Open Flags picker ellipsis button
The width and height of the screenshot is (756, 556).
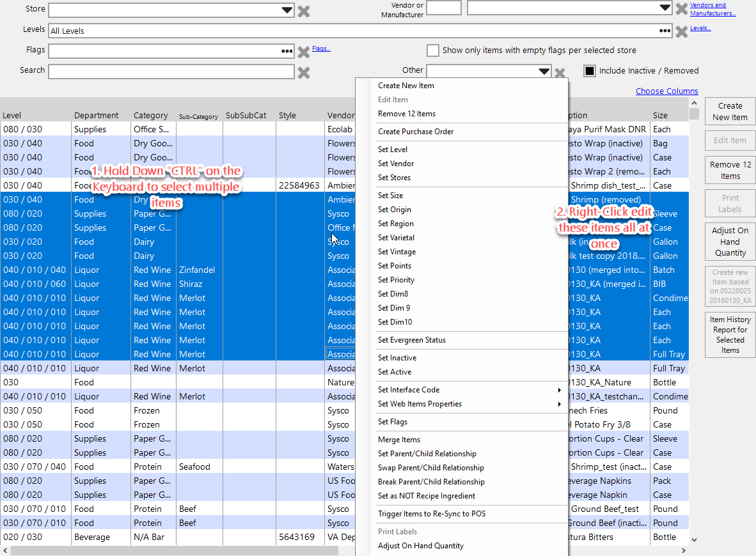pos(287,51)
